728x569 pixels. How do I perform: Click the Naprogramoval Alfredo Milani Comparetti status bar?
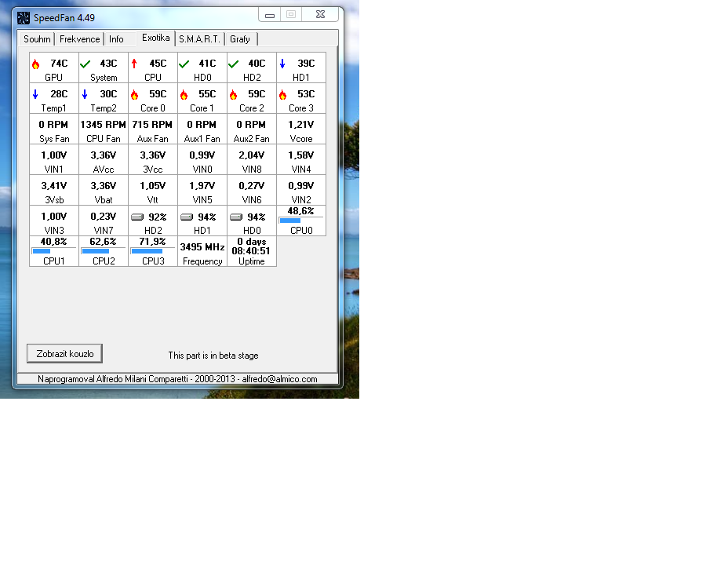point(177,379)
